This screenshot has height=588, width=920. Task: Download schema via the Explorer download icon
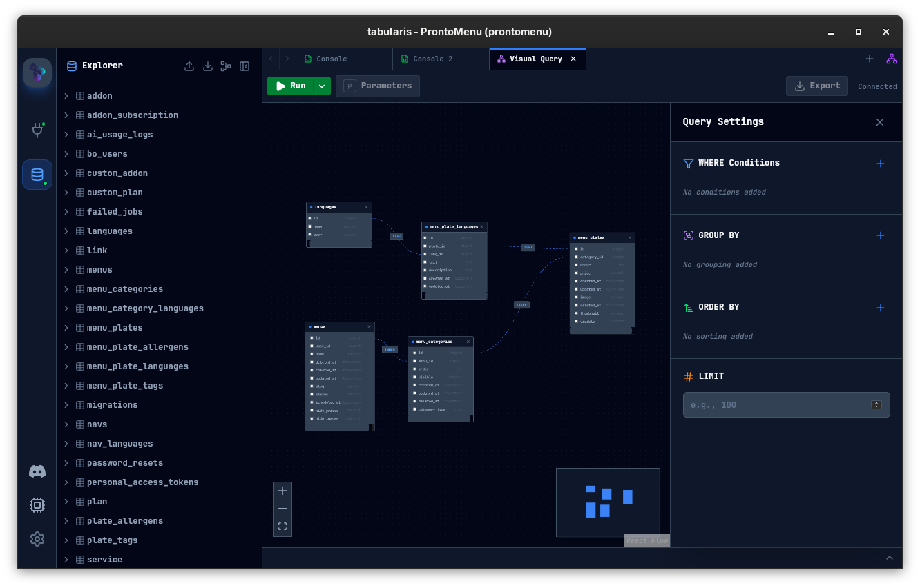tap(207, 66)
